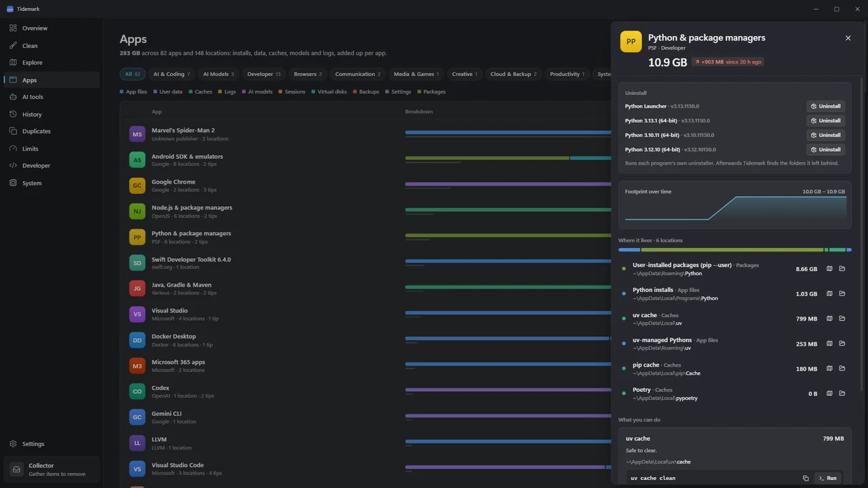
Task: Click the Docker Desktop DD icon
Action: 137,340
